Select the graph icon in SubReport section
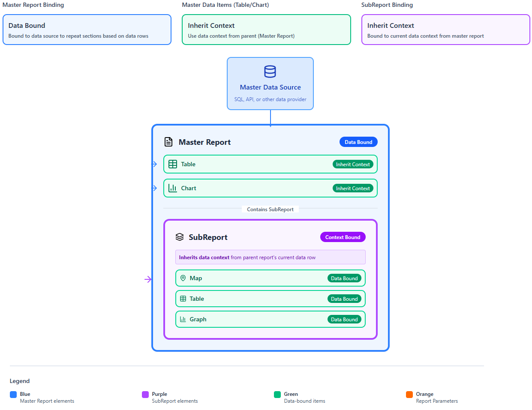The width and height of the screenshot is (532, 410). 183,319
